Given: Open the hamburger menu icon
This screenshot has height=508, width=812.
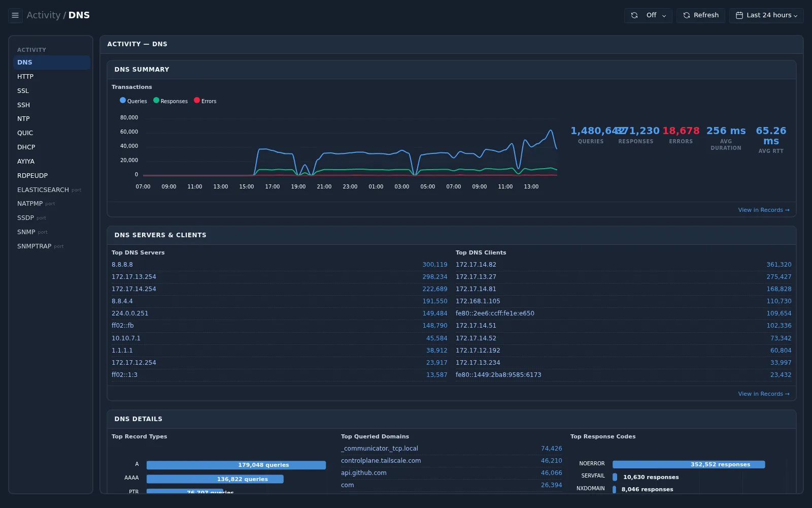Looking at the screenshot, I should [15, 15].
